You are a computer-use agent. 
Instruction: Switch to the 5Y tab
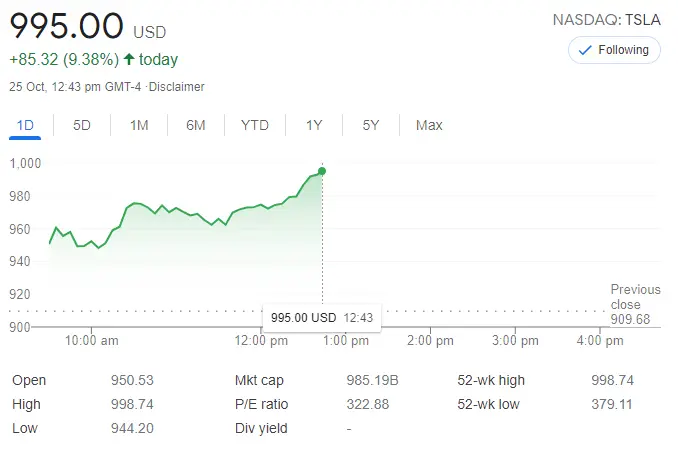point(371,125)
